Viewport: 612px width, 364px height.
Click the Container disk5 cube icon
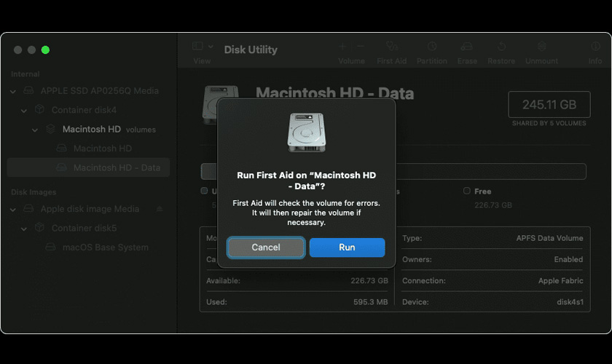tap(39, 227)
